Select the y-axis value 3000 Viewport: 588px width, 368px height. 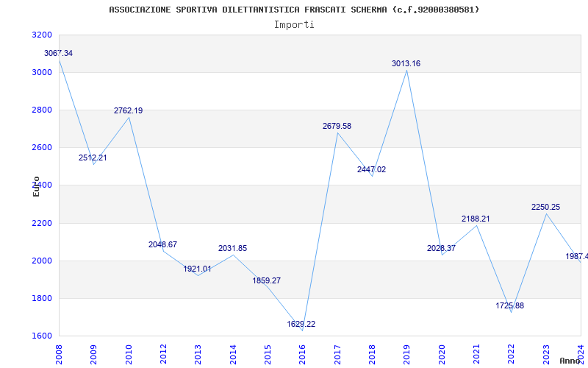pos(42,72)
